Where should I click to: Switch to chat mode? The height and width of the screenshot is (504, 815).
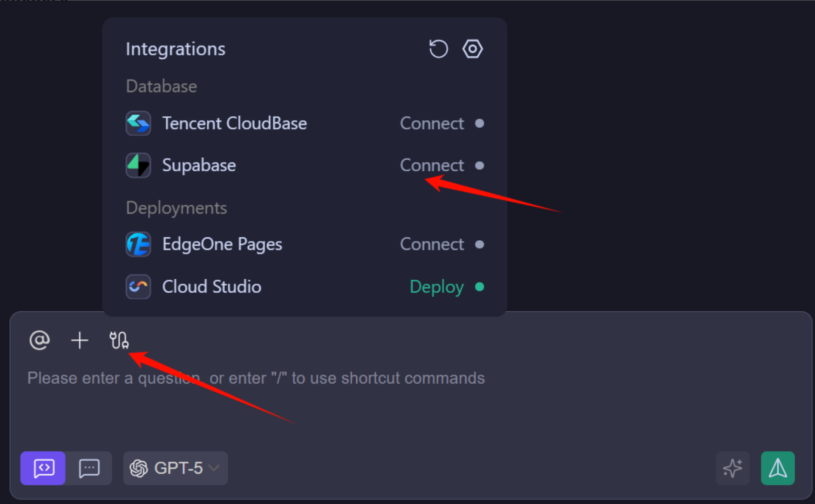tap(89, 468)
